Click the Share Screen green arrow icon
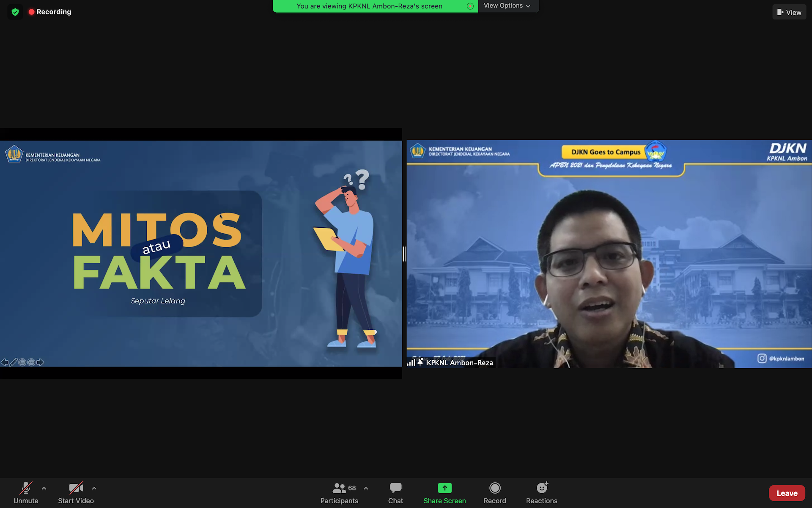Viewport: 812px width, 508px height. tap(444, 488)
